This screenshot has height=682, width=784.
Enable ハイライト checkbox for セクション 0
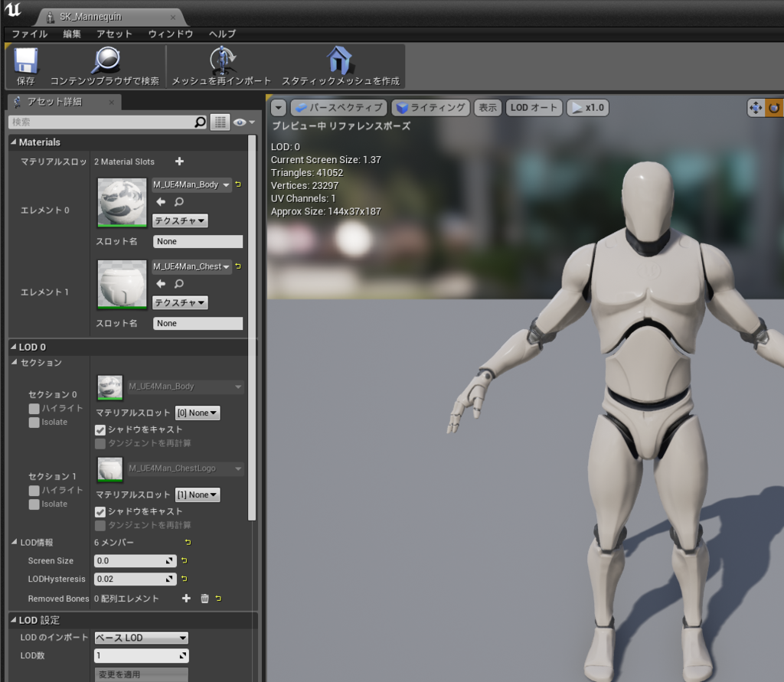[34, 409]
